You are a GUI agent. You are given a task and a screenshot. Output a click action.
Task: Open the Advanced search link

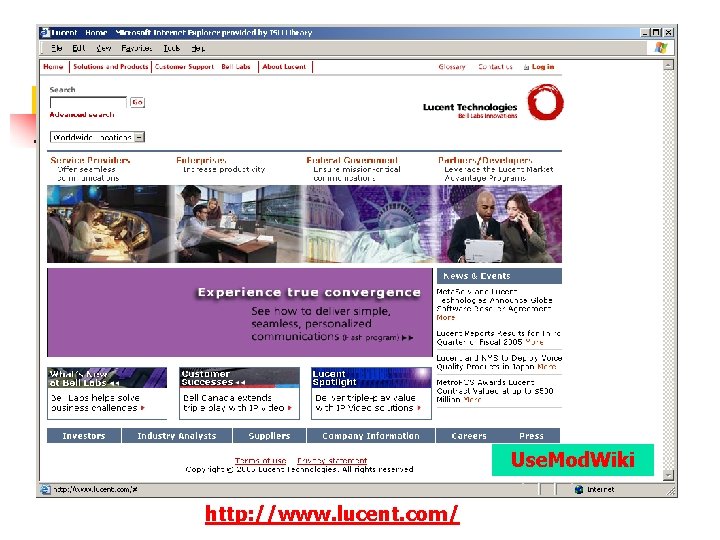coord(82,114)
